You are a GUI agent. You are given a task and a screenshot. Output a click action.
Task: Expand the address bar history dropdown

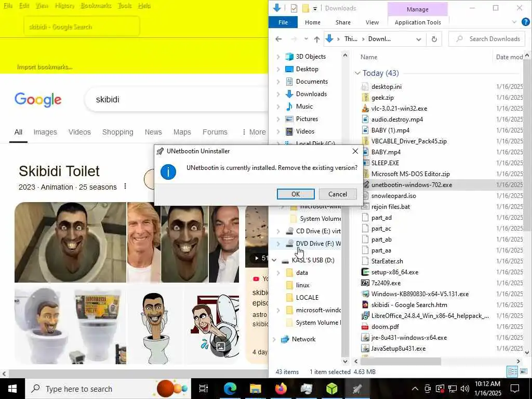click(x=419, y=39)
